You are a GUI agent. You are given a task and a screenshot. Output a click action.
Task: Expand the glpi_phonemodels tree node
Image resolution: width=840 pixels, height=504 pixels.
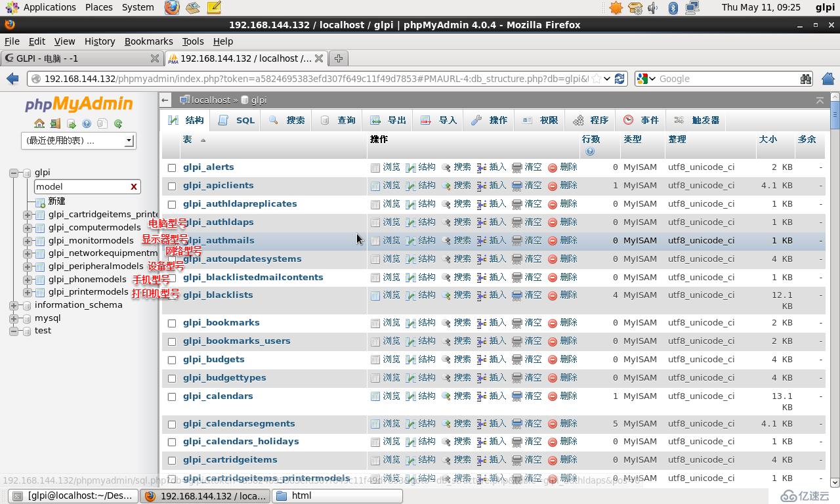pos(27,280)
